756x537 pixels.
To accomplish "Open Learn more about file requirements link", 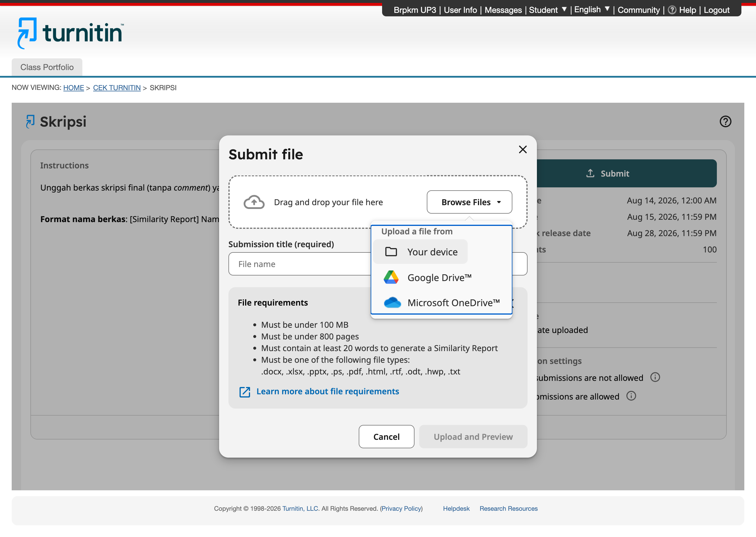I will click(327, 391).
